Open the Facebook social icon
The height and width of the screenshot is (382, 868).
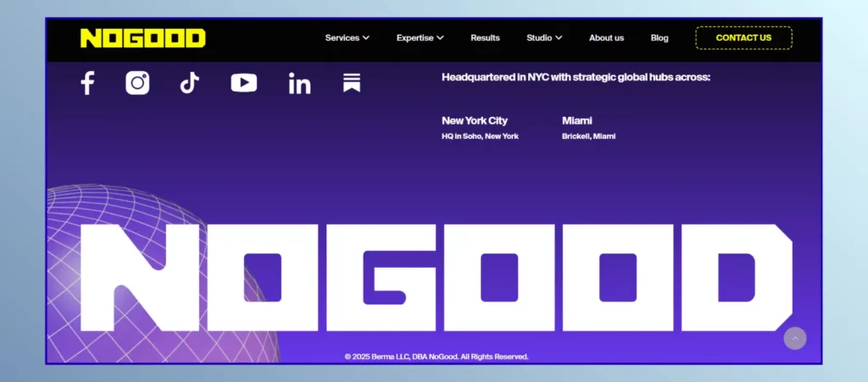(x=87, y=84)
